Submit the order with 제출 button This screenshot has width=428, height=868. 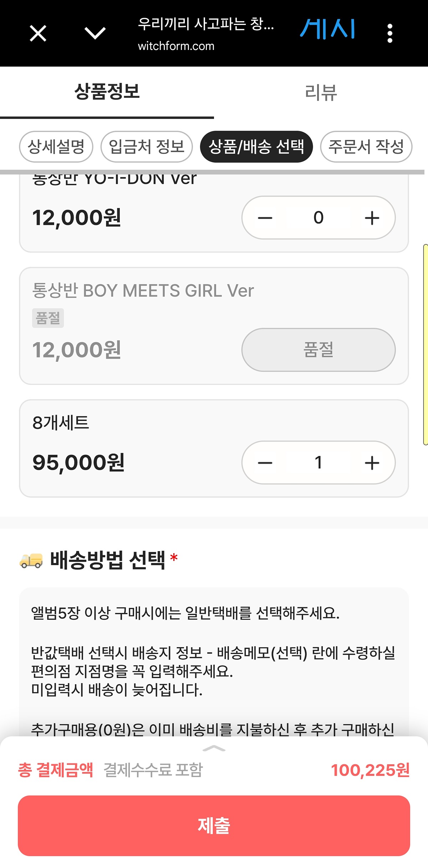point(214,826)
